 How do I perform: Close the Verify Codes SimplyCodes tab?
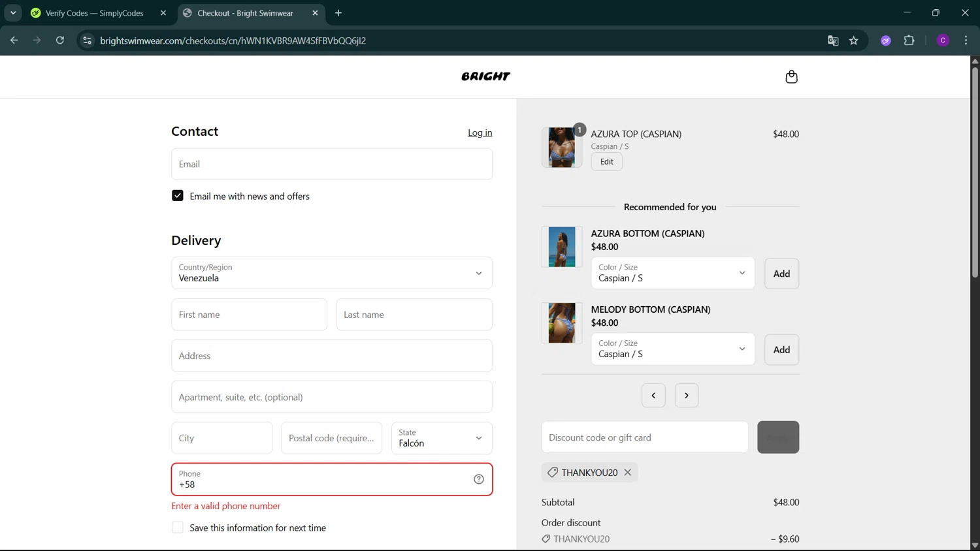coord(163,13)
